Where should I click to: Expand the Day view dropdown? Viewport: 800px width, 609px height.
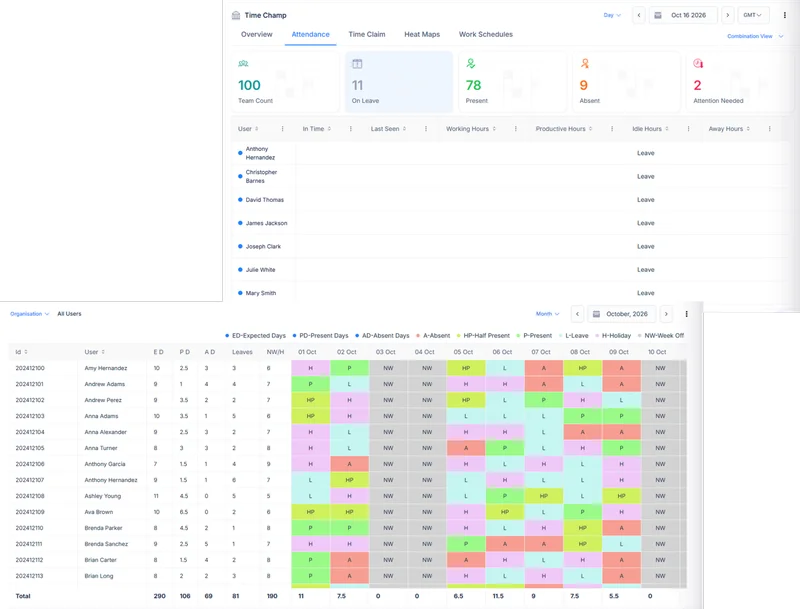tap(612, 15)
